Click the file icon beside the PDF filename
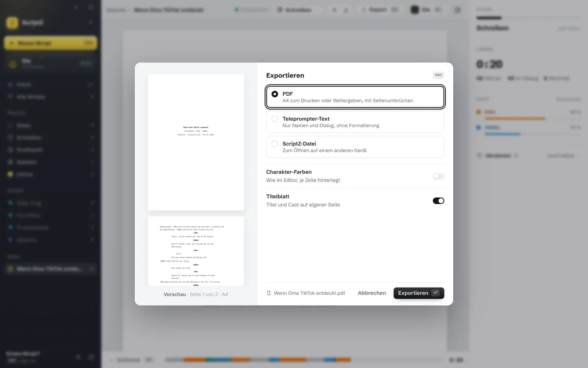The image size is (588, 368). point(269,293)
